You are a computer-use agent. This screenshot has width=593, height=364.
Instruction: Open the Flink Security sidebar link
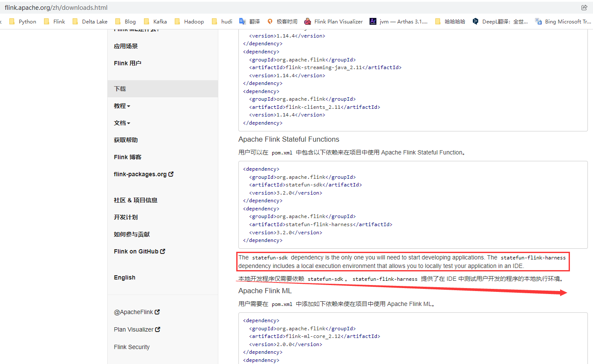click(x=132, y=347)
